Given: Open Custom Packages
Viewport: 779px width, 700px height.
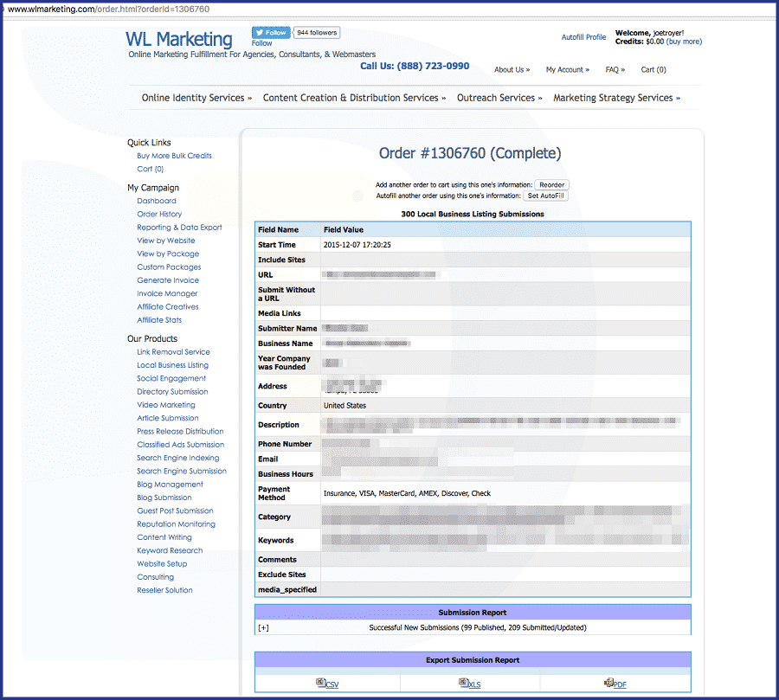Looking at the screenshot, I should [169, 267].
